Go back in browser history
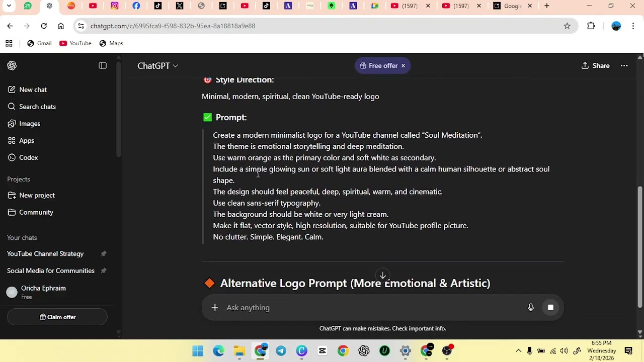 pos(10,26)
